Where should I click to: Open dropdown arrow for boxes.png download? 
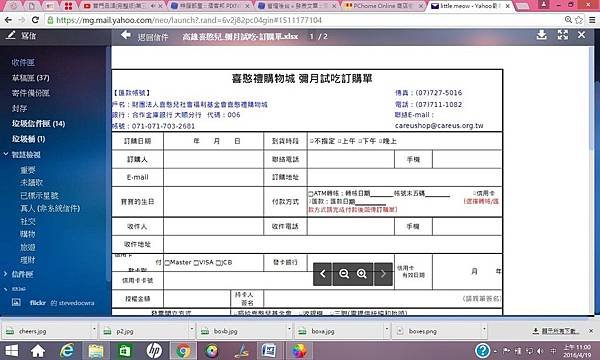(484, 328)
